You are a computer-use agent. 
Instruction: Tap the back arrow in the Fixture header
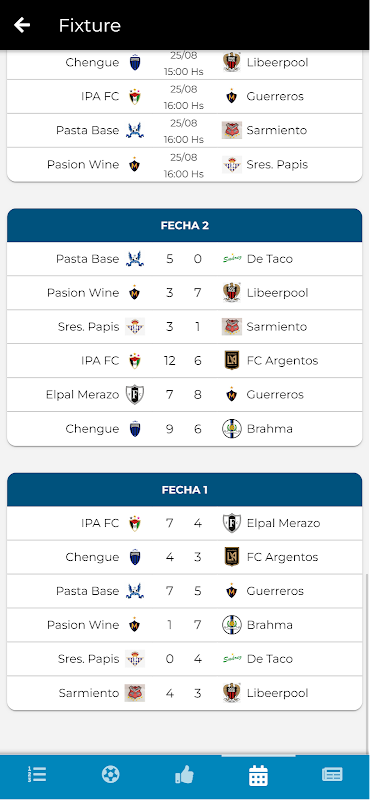click(22, 25)
